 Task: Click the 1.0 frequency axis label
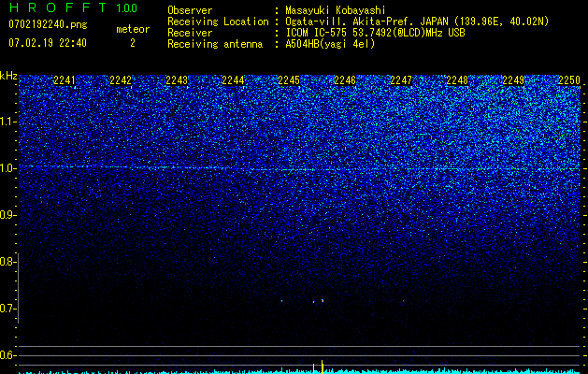[7, 168]
